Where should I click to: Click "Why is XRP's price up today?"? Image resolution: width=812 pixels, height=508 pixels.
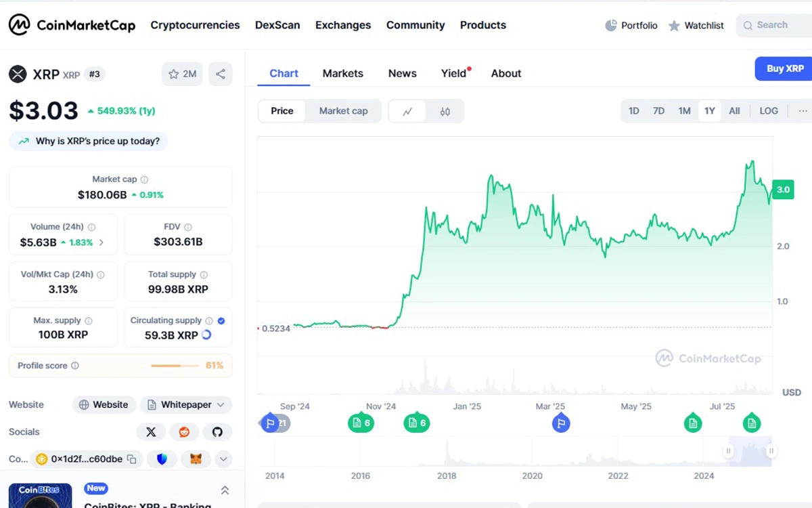pos(89,142)
